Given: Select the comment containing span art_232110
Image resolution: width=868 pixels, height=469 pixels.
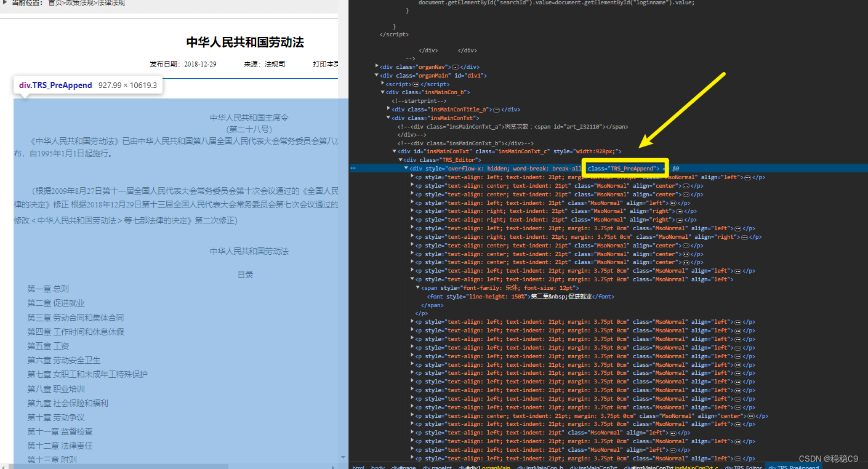Looking at the screenshot, I should click(x=513, y=126).
